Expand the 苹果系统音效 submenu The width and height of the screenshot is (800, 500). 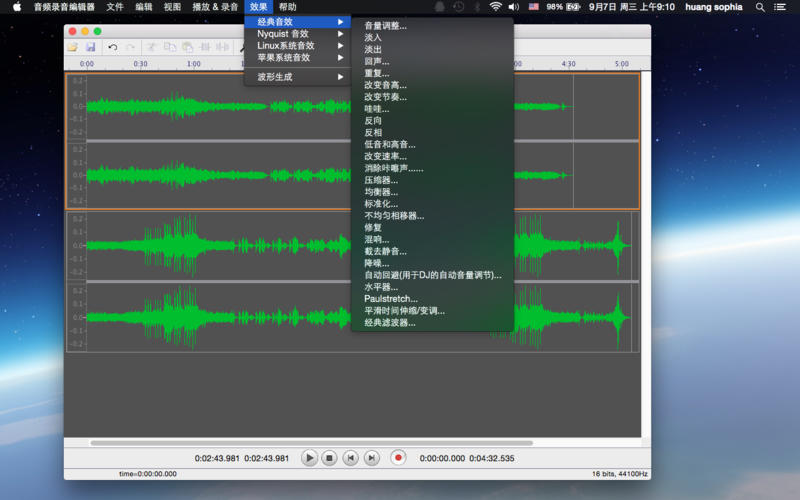(x=297, y=57)
